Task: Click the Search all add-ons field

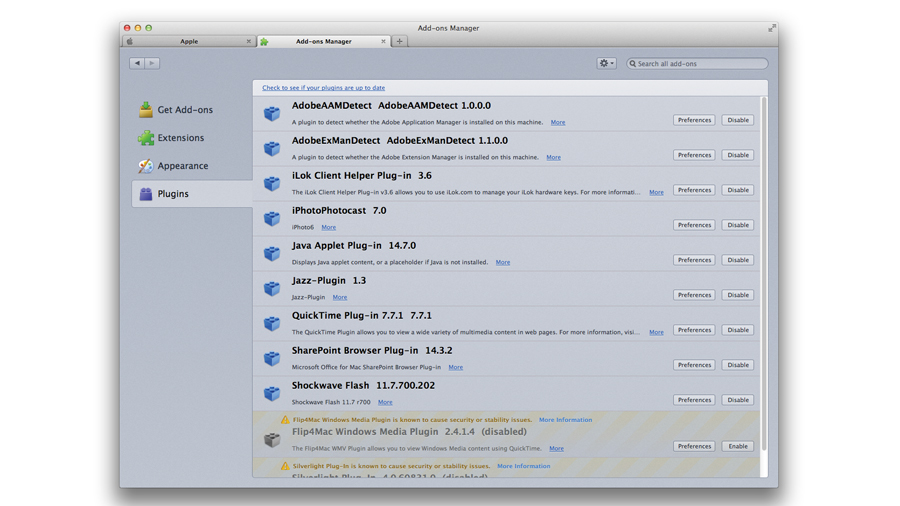Action: 697,64
